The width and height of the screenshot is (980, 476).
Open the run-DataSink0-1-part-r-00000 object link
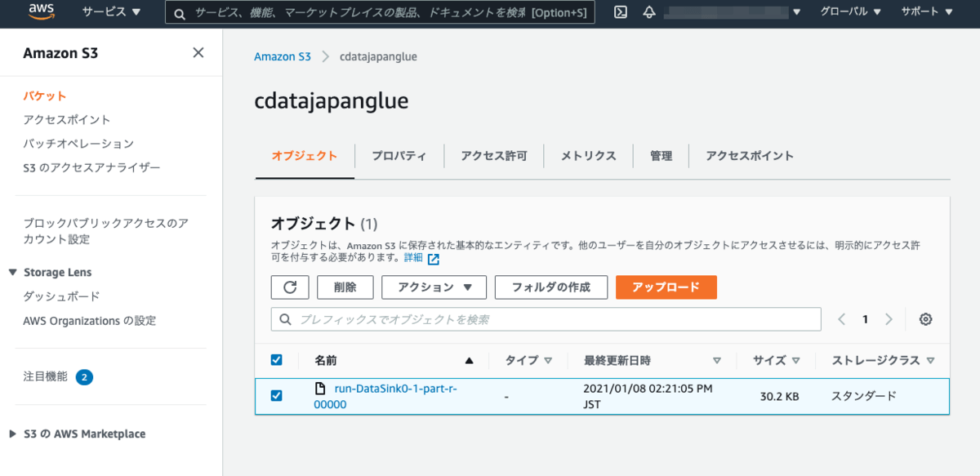395,389
